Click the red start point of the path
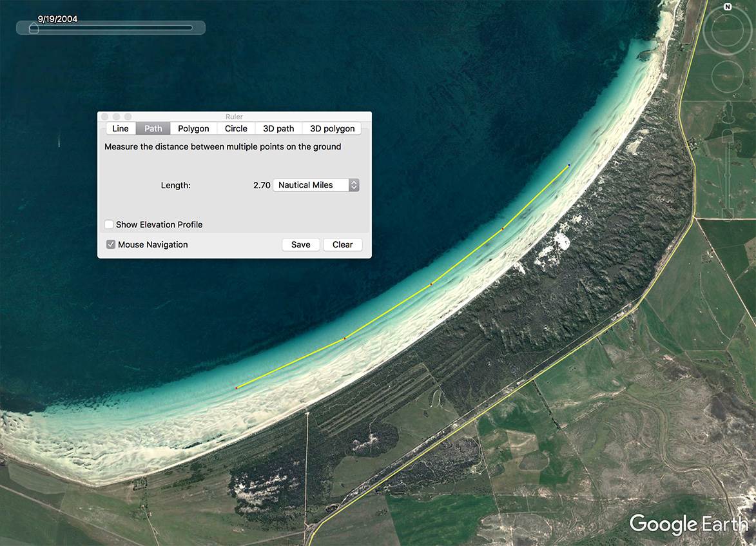This screenshot has width=756, height=546. (x=237, y=387)
